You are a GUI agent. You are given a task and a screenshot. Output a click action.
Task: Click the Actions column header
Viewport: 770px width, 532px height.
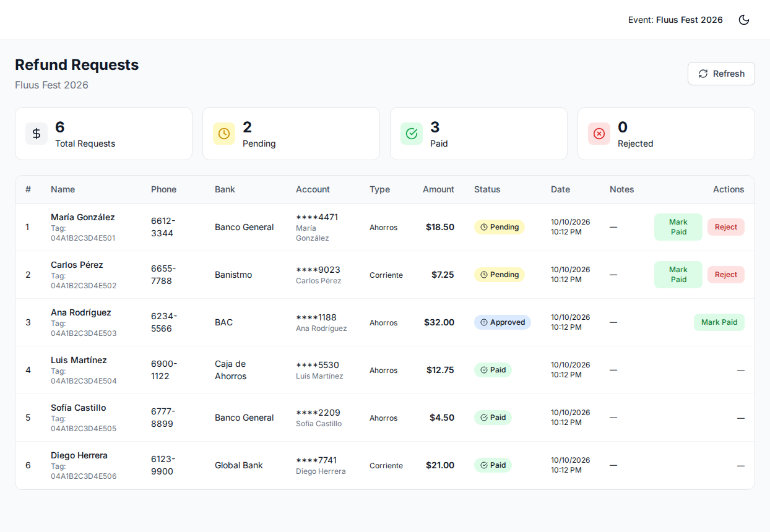(729, 189)
